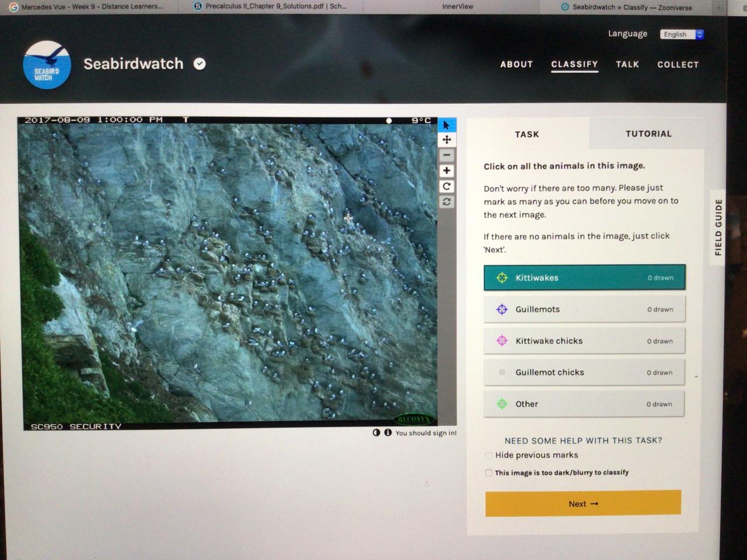747x560 pixels.
Task: Check 'This image is too dark/blurry' box
Action: coord(488,473)
